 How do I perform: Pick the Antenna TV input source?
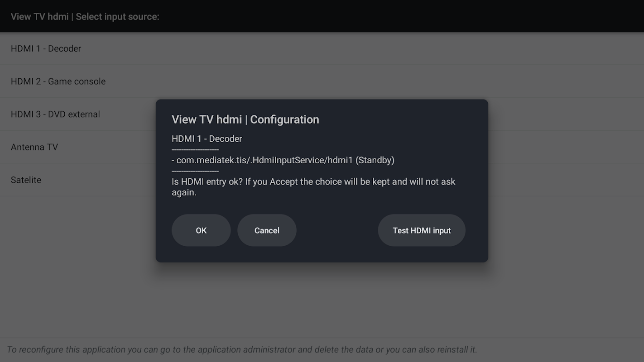coord(34,147)
